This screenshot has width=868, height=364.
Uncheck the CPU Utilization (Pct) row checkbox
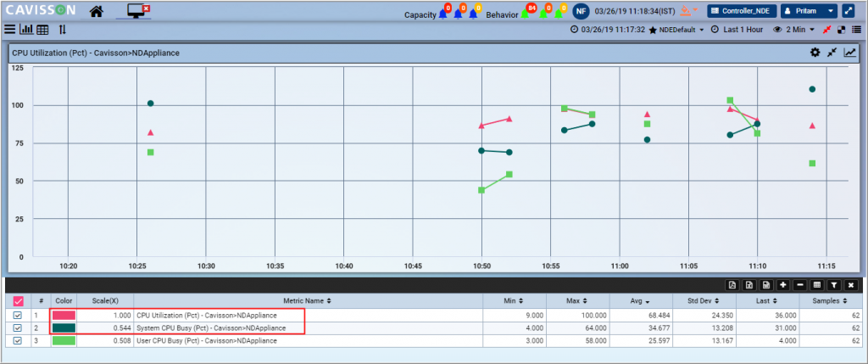pyautogui.click(x=18, y=316)
